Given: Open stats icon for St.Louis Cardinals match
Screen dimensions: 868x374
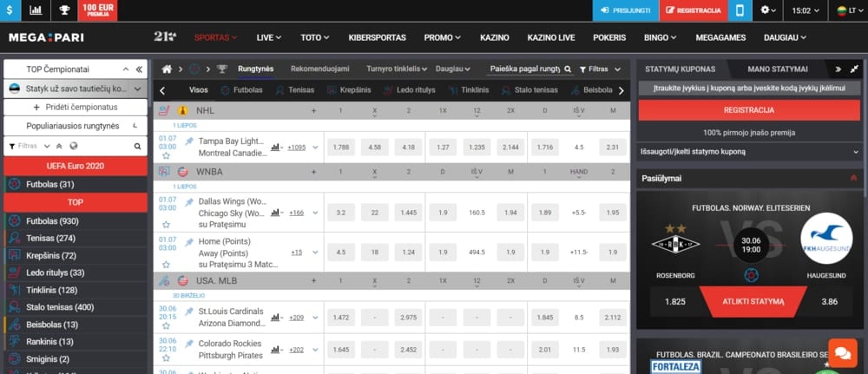Looking at the screenshot, I should click(276, 318).
